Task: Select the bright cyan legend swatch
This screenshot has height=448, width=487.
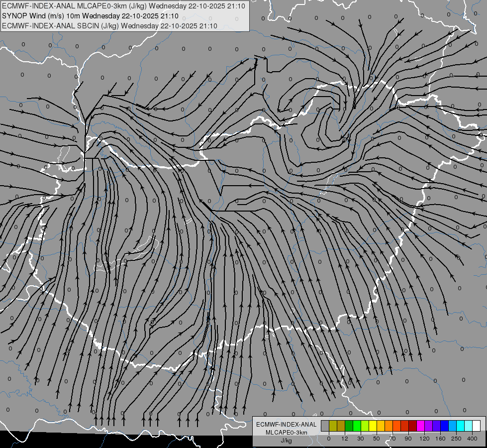Action: coord(461,426)
